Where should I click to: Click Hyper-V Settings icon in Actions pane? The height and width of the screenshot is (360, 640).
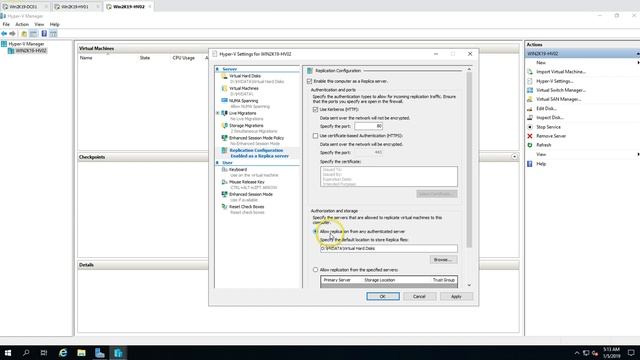pos(530,81)
